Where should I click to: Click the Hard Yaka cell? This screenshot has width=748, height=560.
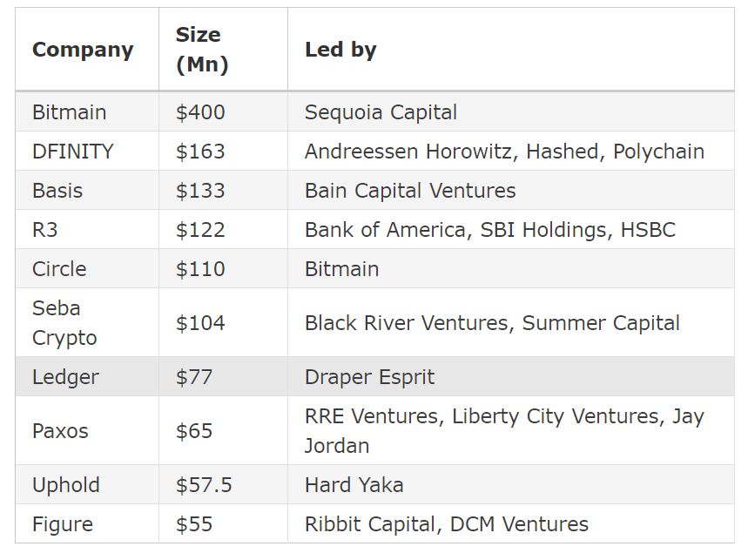354,485
